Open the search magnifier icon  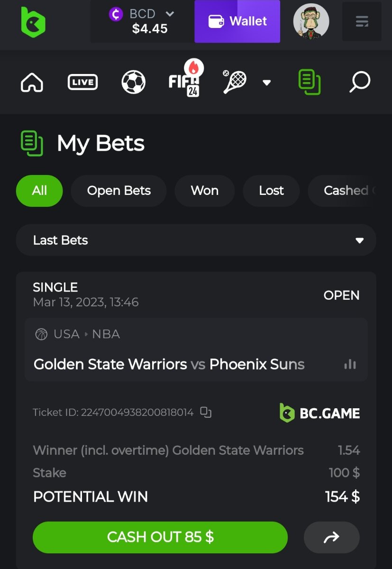(x=359, y=82)
